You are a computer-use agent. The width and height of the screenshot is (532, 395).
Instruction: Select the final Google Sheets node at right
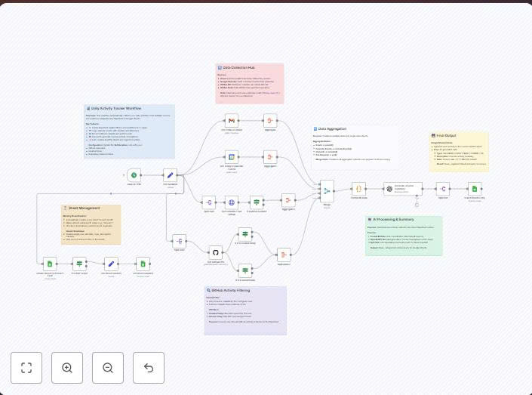[x=474, y=189]
